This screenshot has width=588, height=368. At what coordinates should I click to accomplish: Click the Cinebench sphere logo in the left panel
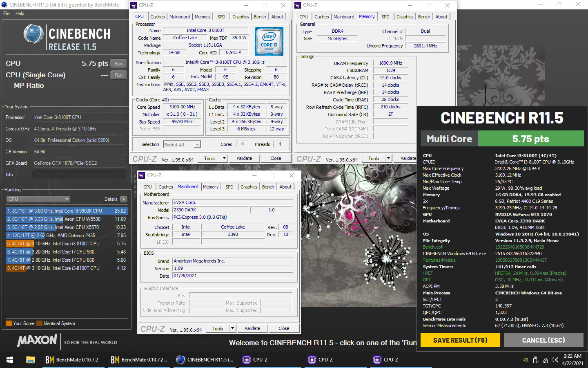[33, 34]
